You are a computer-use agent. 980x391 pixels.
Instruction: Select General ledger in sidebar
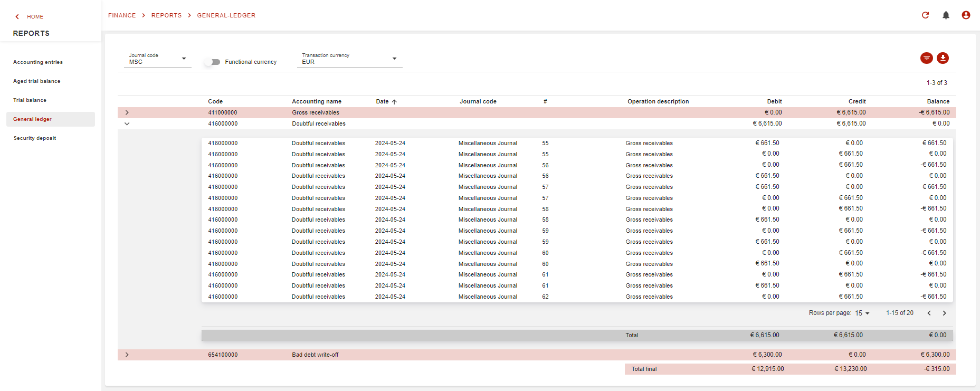point(51,119)
